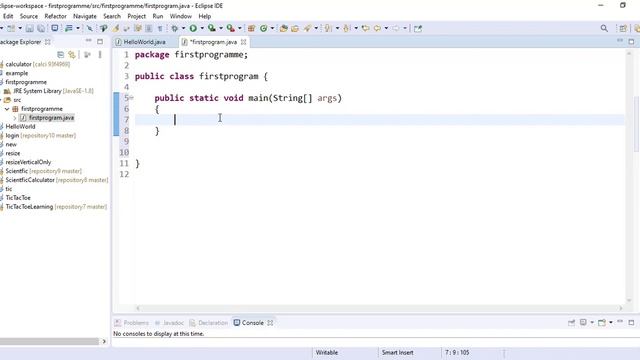Click Collapse All in Package Explorer
640x360 pixels.
pyautogui.click(x=60, y=54)
